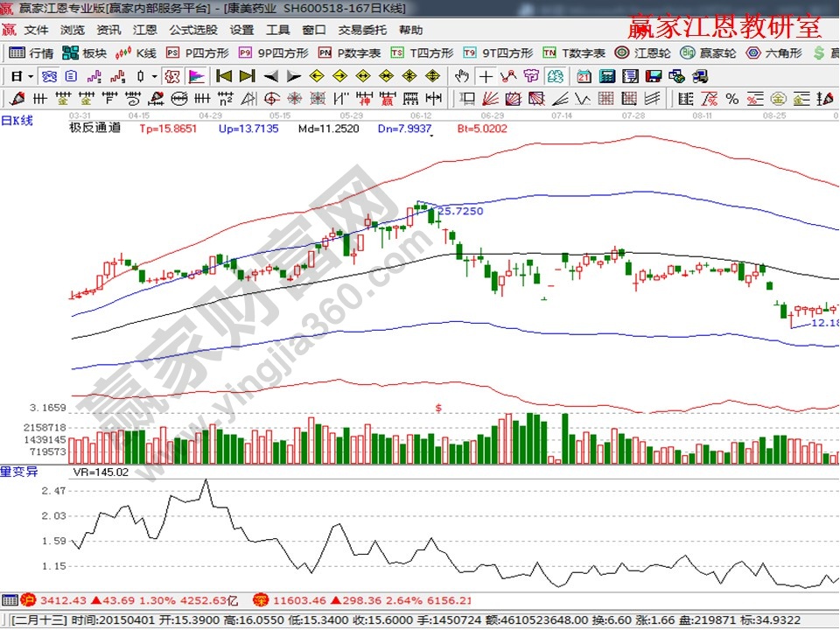Select the percent (%) line tool
This screenshot has width=840, height=630.
[x=731, y=97]
